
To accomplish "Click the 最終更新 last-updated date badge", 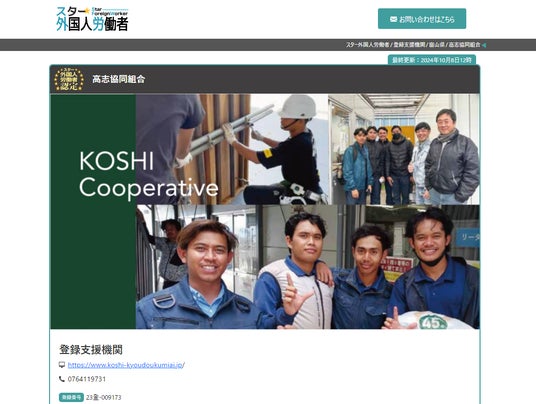I will coord(432,60).
